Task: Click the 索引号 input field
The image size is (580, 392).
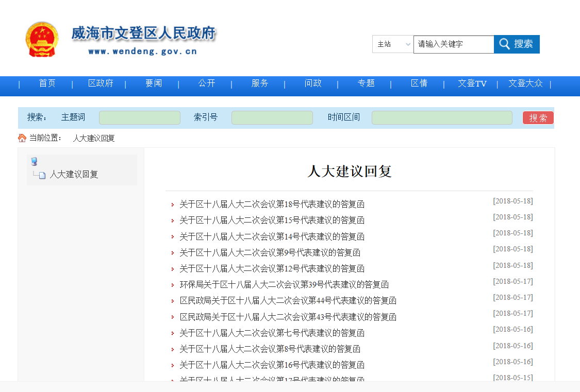Action: pyautogui.click(x=272, y=118)
